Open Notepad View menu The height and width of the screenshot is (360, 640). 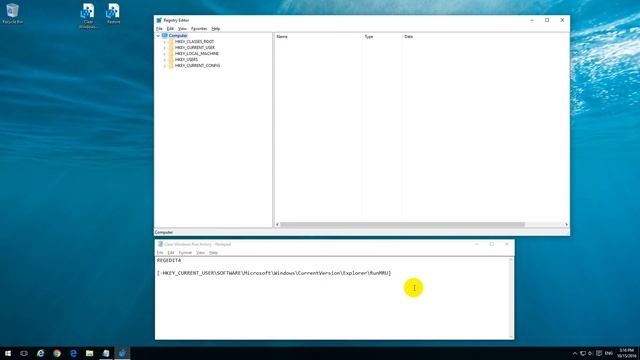[x=200, y=253]
